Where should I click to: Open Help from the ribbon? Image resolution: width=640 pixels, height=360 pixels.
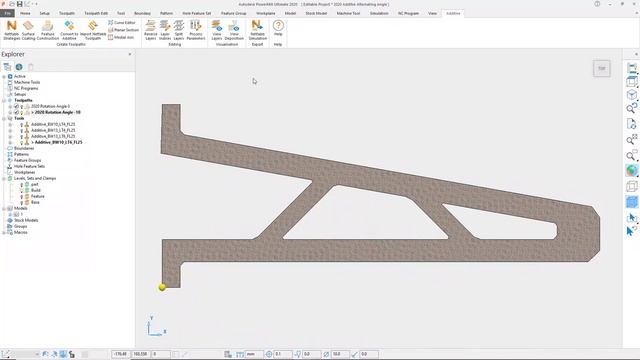pos(278,28)
